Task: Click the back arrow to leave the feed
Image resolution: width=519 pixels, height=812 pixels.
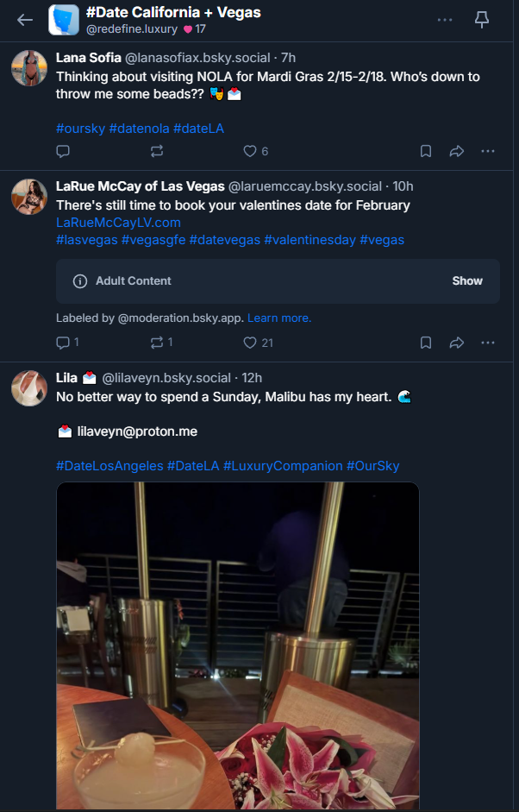Action: (x=23, y=19)
